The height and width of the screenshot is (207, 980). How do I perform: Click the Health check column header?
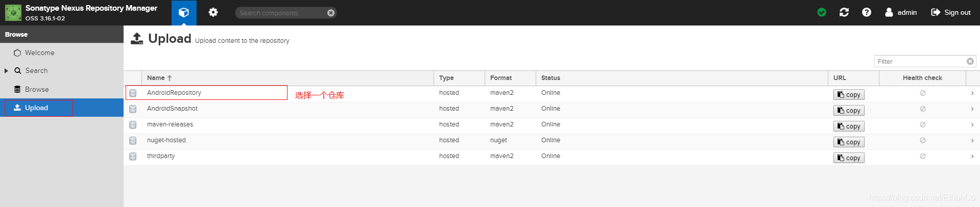(922, 78)
